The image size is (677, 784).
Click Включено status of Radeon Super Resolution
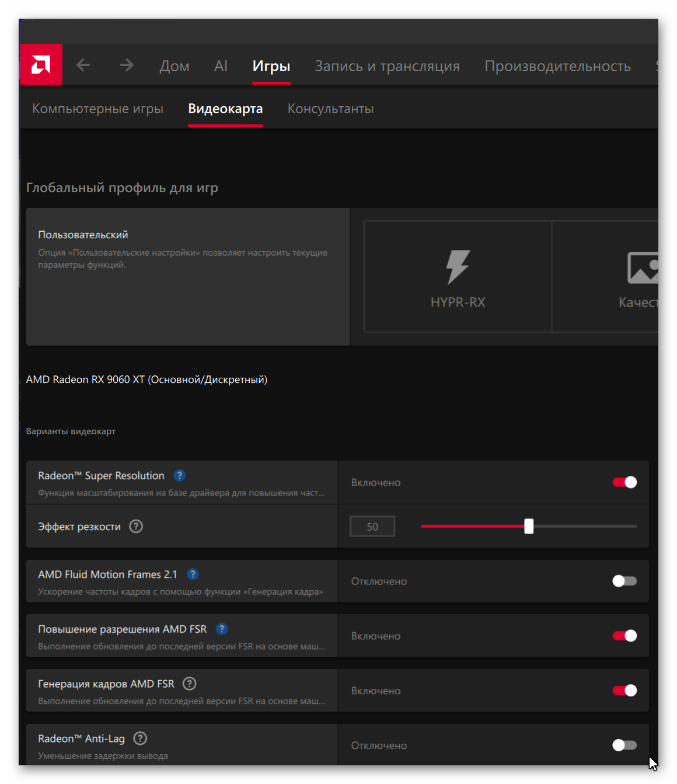[x=376, y=483]
